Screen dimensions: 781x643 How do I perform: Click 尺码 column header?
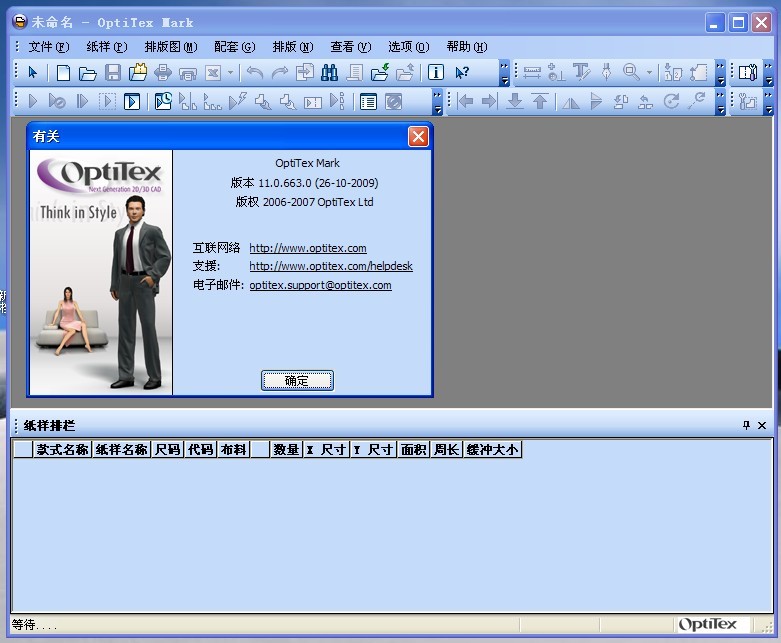coord(167,449)
